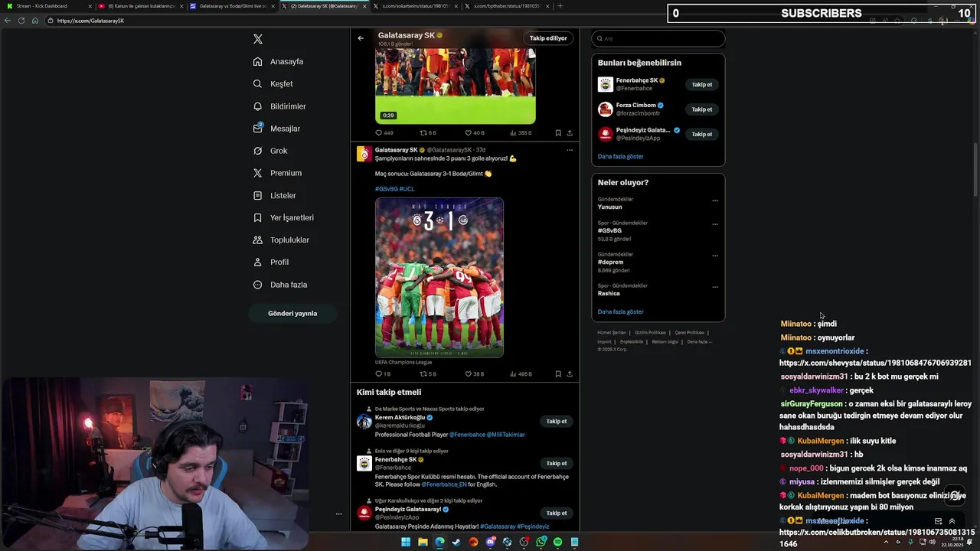Like the match result post
The width and height of the screenshot is (980, 551).
click(x=469, y=374)
